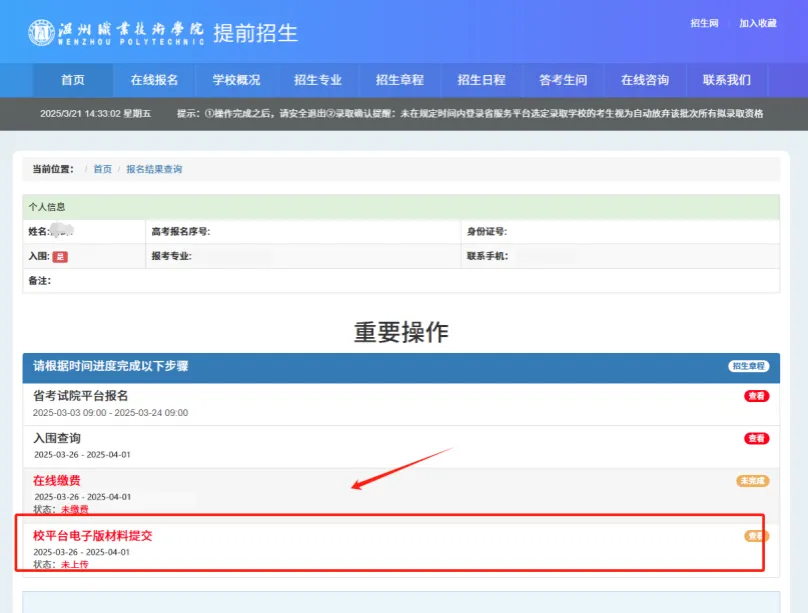Screen dimensions: 808x613
Task: Click the 招生网 link at top right
Action: click(704, 23)
